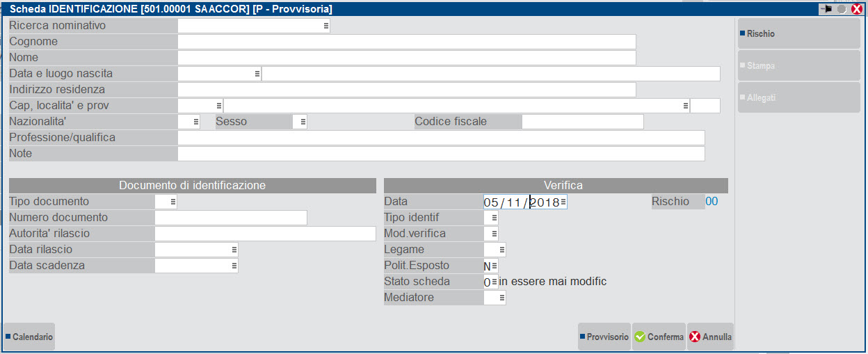The image size is (868, 354).
Task: Click the Data scadenza calendar list icon
Action: point(234,266)
